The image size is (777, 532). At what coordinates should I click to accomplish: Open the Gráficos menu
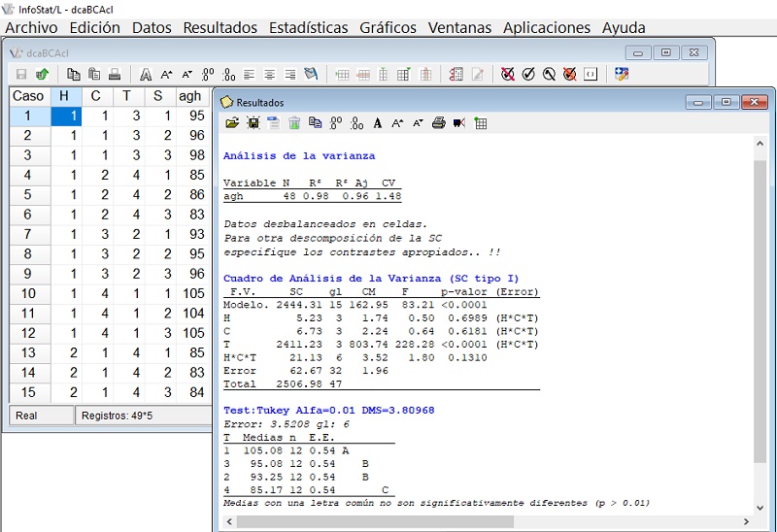pyautogui.click(x=388, y=28)
